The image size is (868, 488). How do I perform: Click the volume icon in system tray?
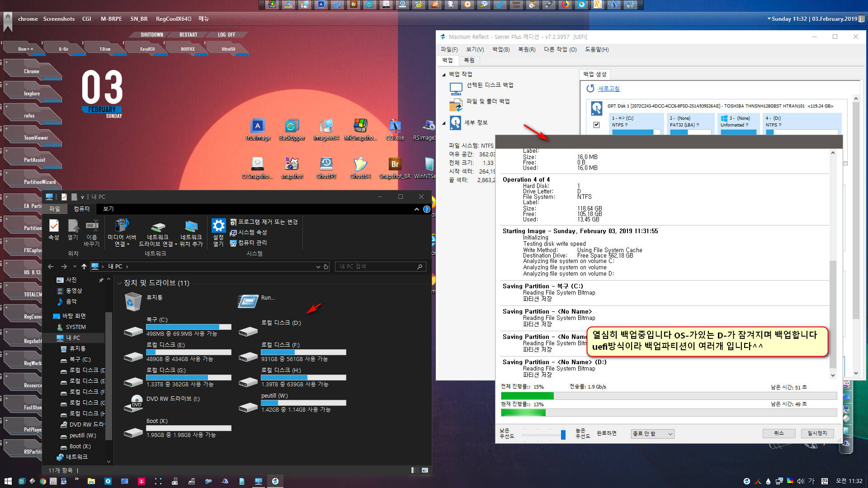801,481
